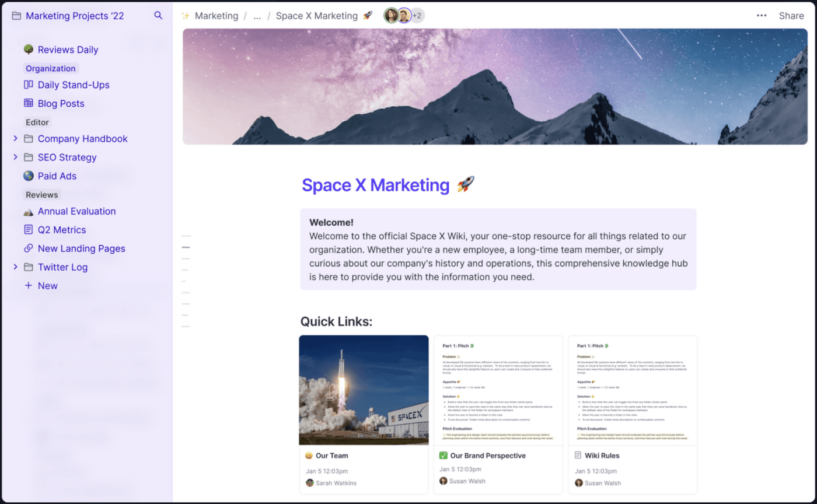The image size is (817, 504).
Task: Click the Wiki Rules document preview
Action: [x=633, y=390]
